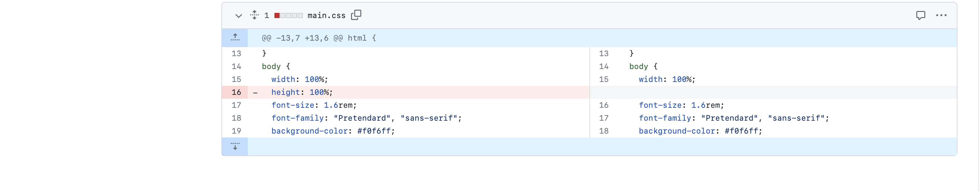Click the diffstat squares indicator
The height and width of the screenshot is (191, 980).
[288, 15]
